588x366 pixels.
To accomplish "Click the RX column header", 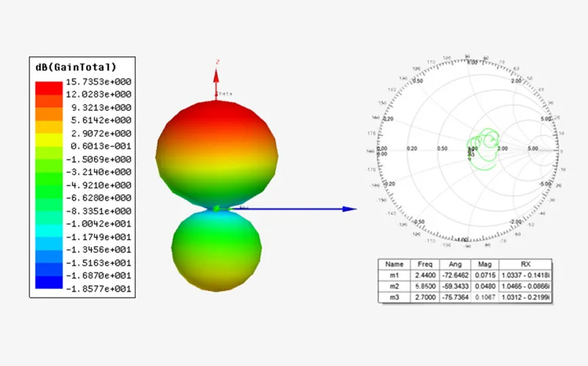I will (x=526, y=264).
